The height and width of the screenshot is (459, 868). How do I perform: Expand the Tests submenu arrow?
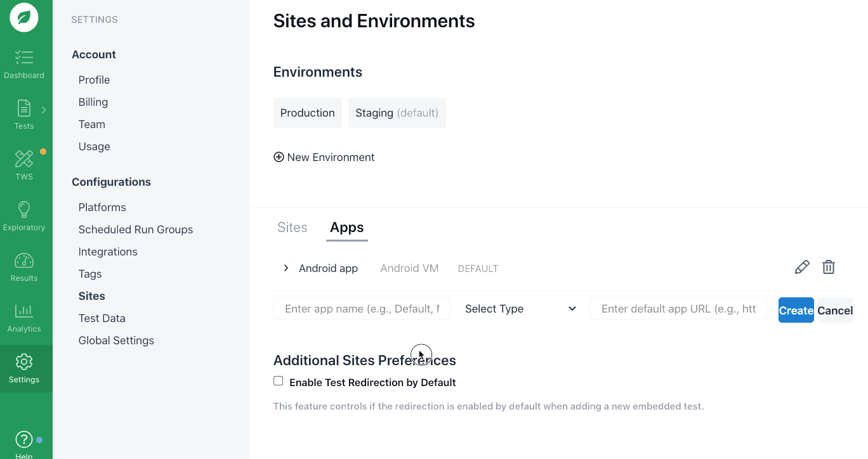click(44, 110)
